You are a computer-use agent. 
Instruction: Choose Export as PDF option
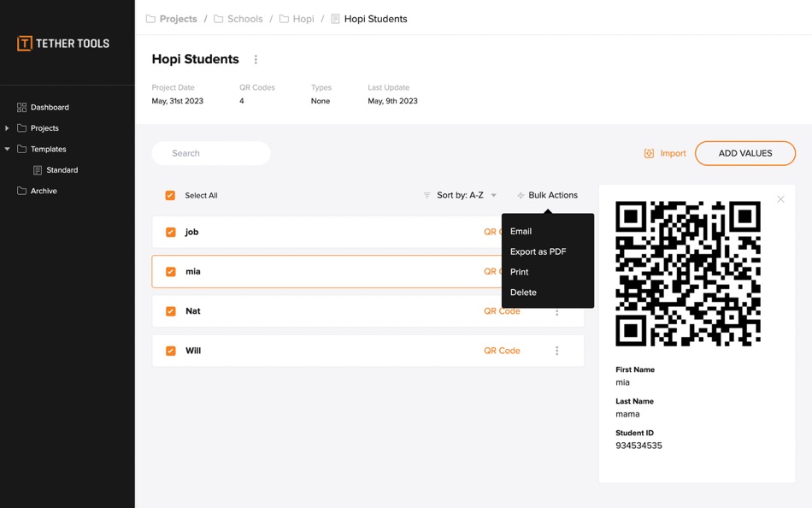538,251
